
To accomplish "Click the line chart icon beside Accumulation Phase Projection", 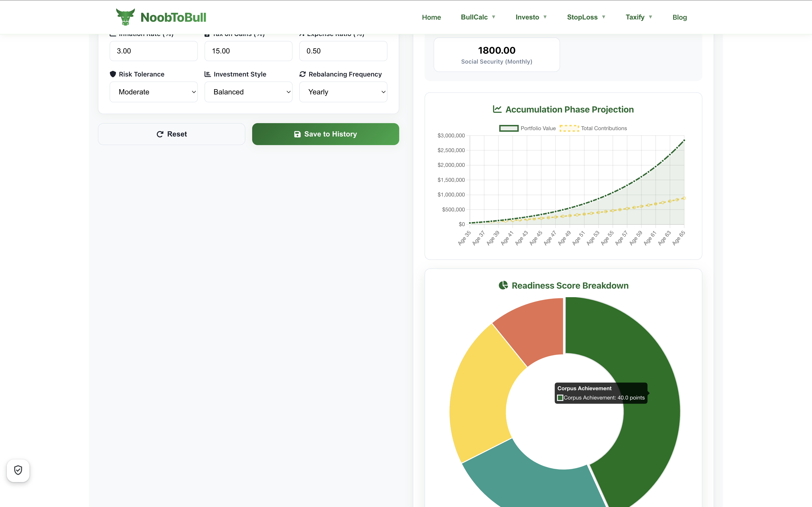I will [498, 109].
